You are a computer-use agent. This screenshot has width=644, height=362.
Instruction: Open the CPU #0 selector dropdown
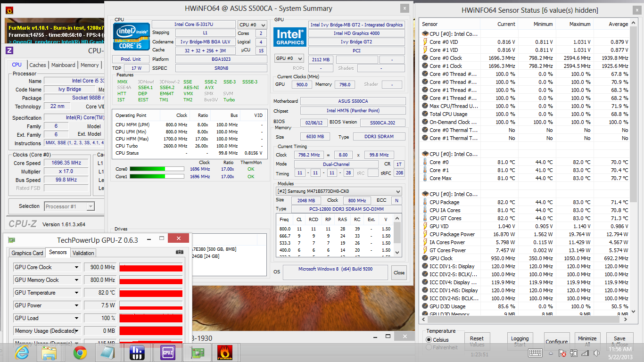click(252, 25)
